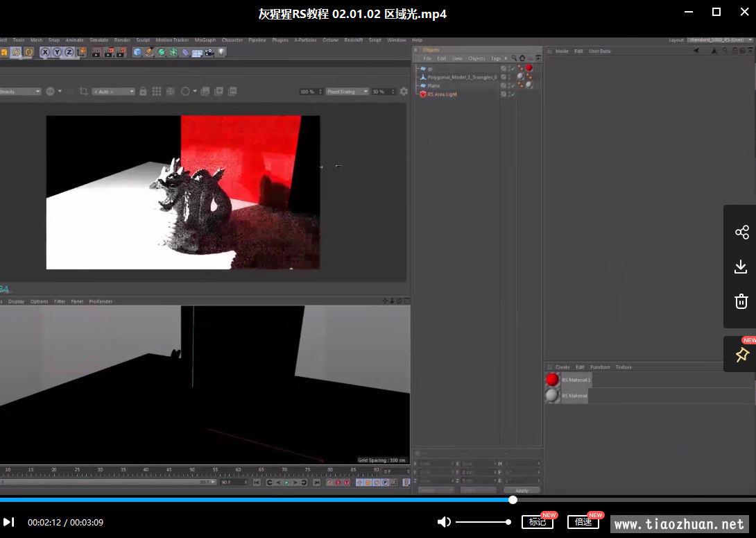Screen dimensions: 756x538
Task: Click the 标记 mark button
Action: coord(537,522)
